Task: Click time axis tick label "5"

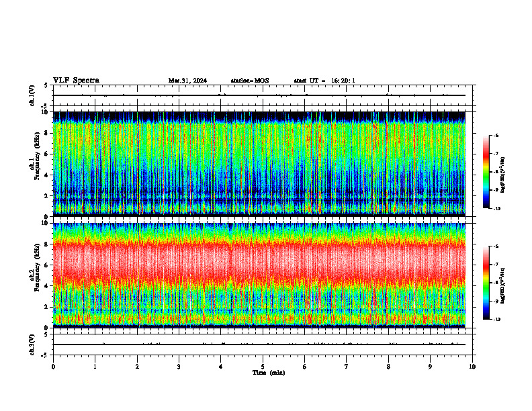Action: (x=263, y=367)
